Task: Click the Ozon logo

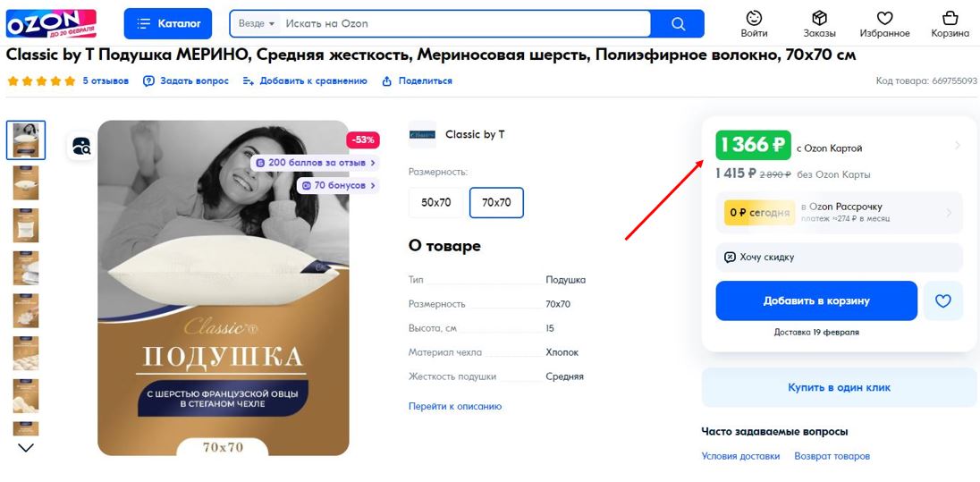Action: tap(51, 23)
